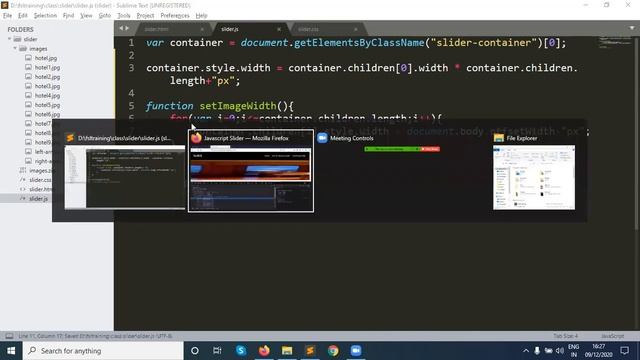Image resolution: width=640 pixels, height=360 pixels.
Task: Open the Edit menu
Action: click(22, 16)
